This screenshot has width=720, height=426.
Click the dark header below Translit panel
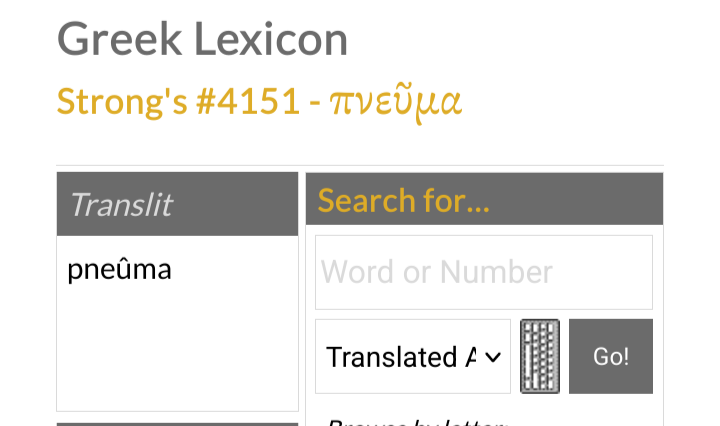click(177, 424)
